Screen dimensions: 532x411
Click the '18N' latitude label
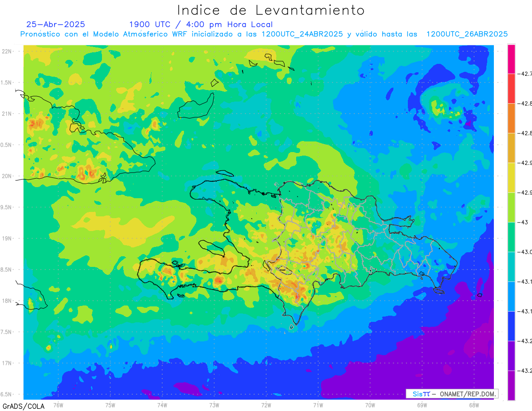[7, 301]
